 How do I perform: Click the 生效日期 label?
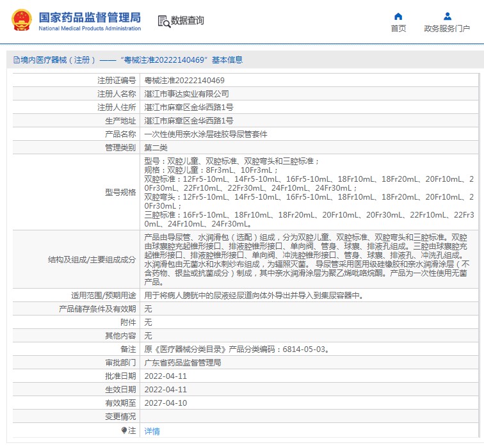(120, 390)
